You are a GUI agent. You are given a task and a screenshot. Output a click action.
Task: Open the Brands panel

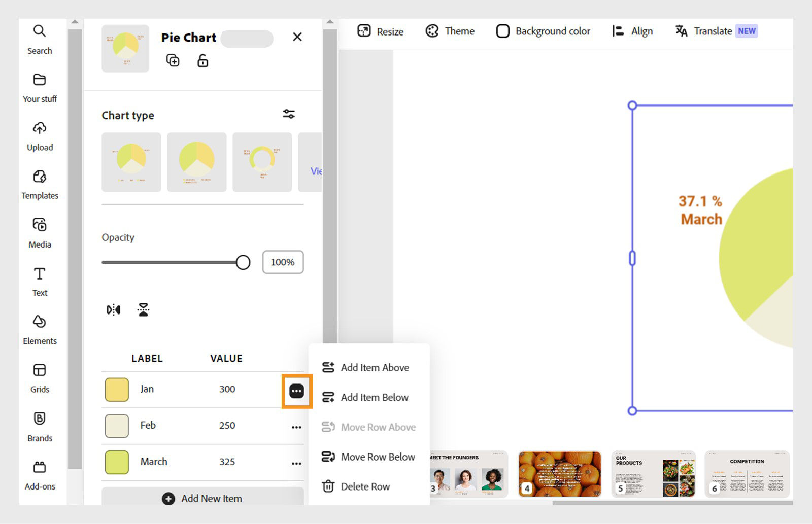coord(40,427)
